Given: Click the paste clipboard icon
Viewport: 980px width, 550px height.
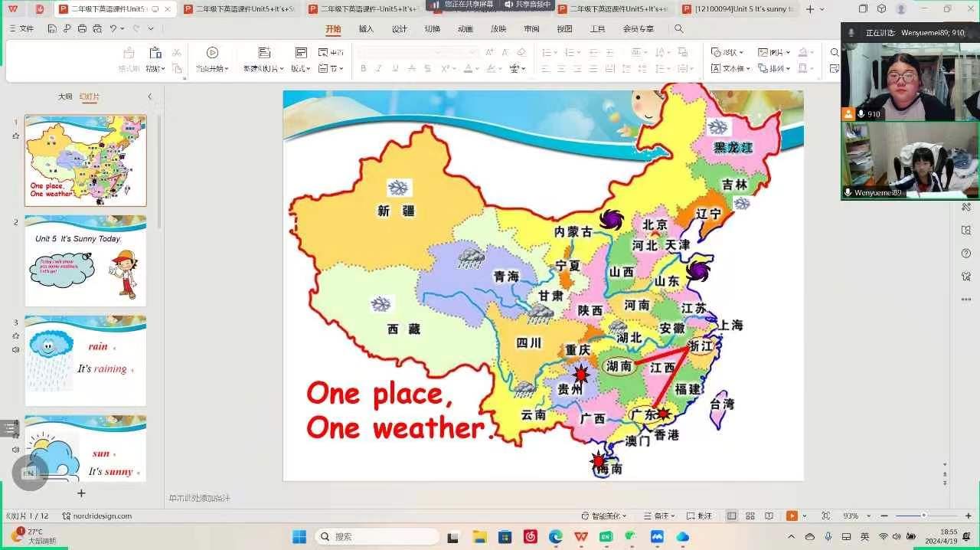Looking at the screenshot, I should coord(155,53).
